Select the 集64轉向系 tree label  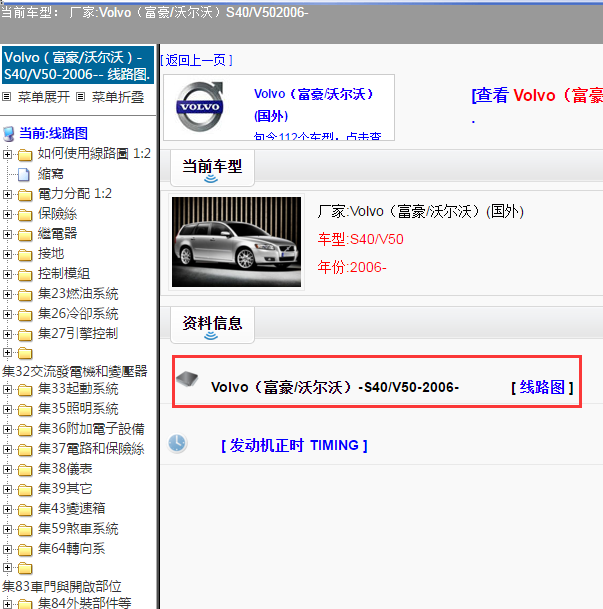tap(71, 548)
